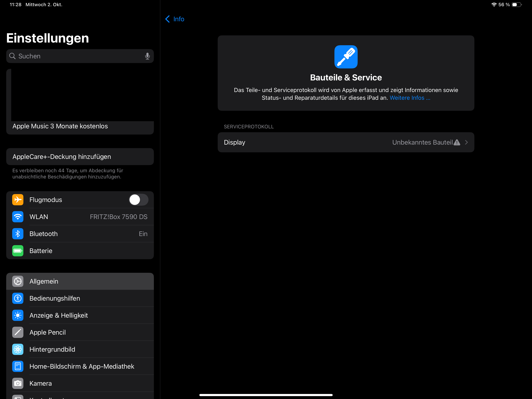Viewport: 532px width, 399px height.
Task: Click the Anzeige & Helligkeit sun icon
Action: [x=18, y=315]
